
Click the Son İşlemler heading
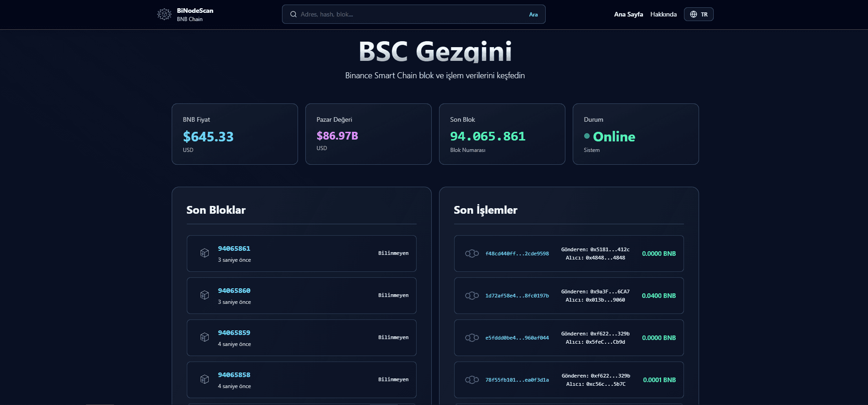click(x=485, y=210)
